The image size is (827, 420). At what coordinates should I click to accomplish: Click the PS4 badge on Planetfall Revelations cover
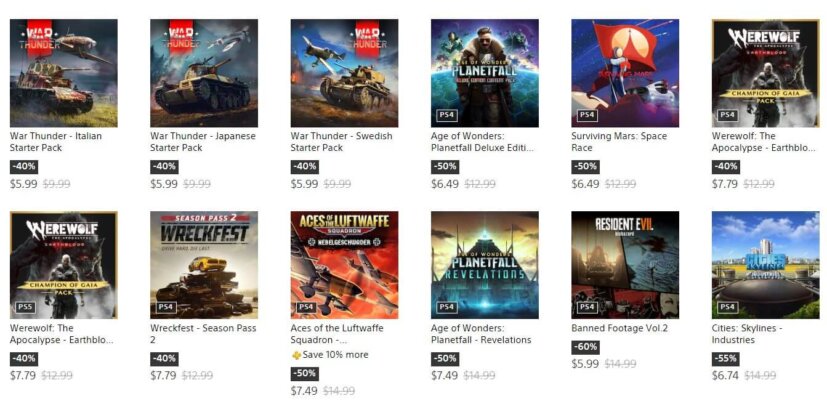447,307
